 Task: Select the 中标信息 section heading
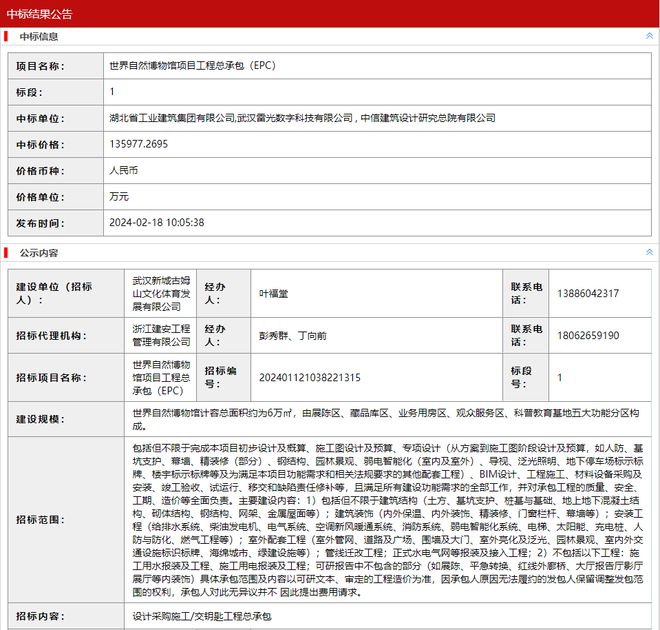tap(39, 37)
